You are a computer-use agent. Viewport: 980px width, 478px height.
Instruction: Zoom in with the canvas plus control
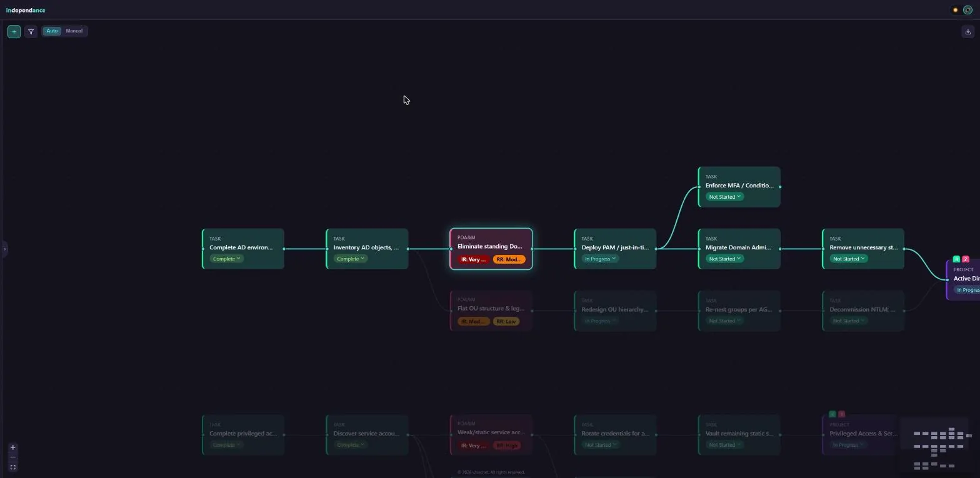click(12, 447)
